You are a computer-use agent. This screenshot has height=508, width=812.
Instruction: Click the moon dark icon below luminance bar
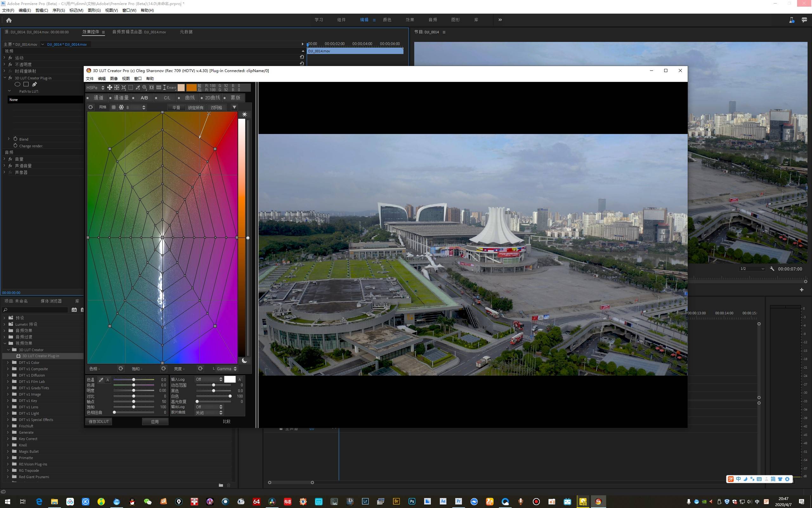pyautogui.click(x=245, y=360)
